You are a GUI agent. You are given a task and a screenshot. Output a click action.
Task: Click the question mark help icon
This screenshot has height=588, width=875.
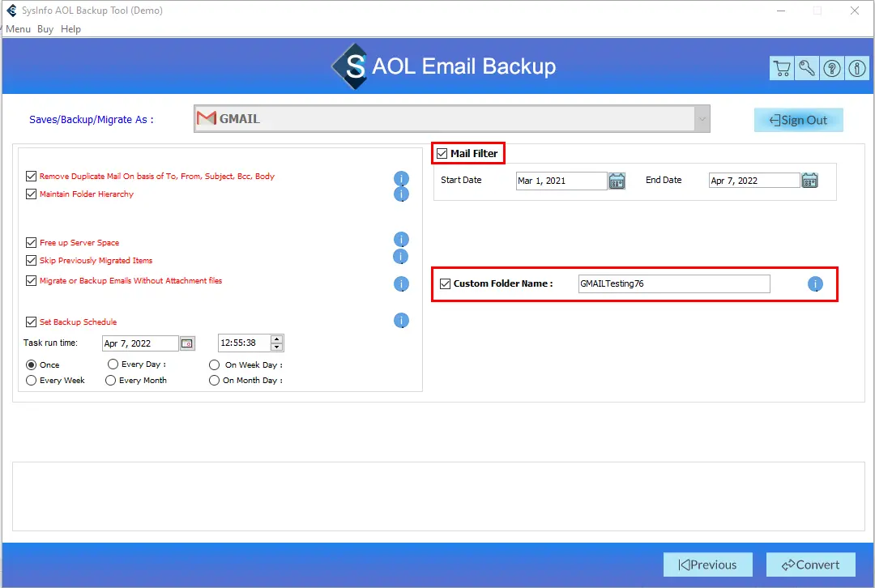coord(832,69)
